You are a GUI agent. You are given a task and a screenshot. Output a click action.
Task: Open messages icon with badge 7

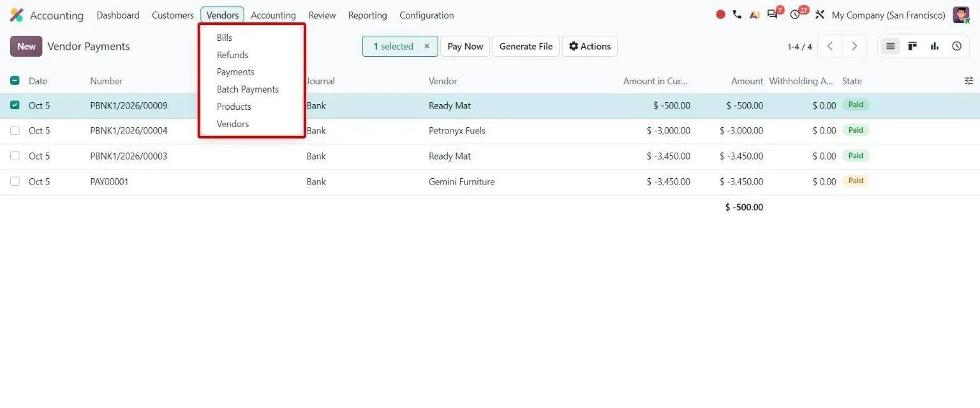point(773,15)
